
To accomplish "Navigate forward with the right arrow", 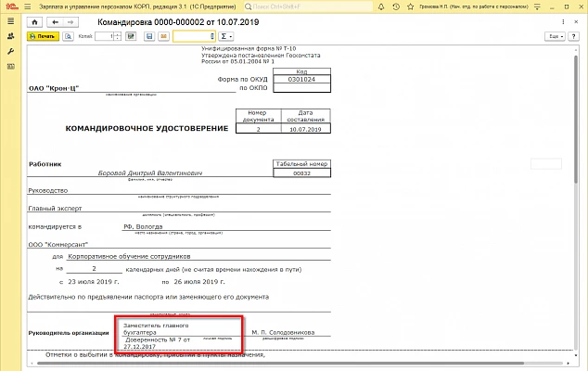I will 70,22.
